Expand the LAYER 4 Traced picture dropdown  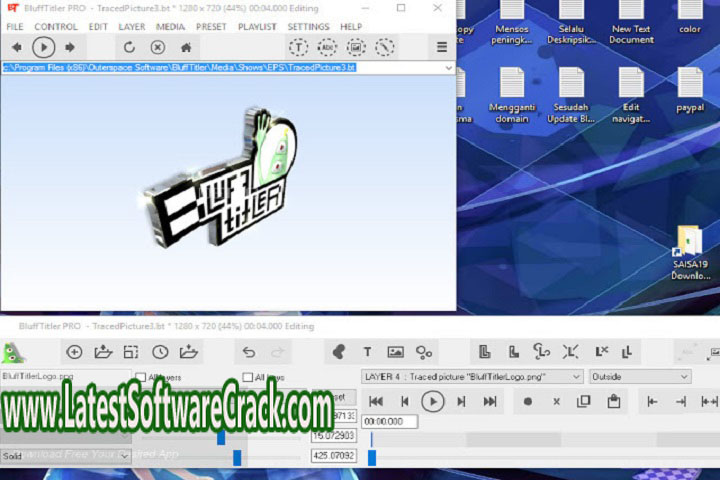pos(576,377)
